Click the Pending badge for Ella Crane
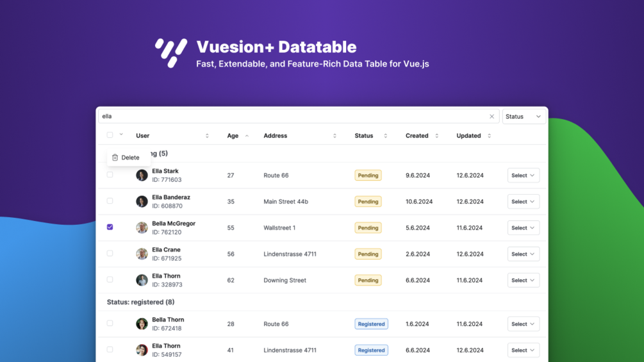The height and width of the screenshot is (362, 644). 368,254
